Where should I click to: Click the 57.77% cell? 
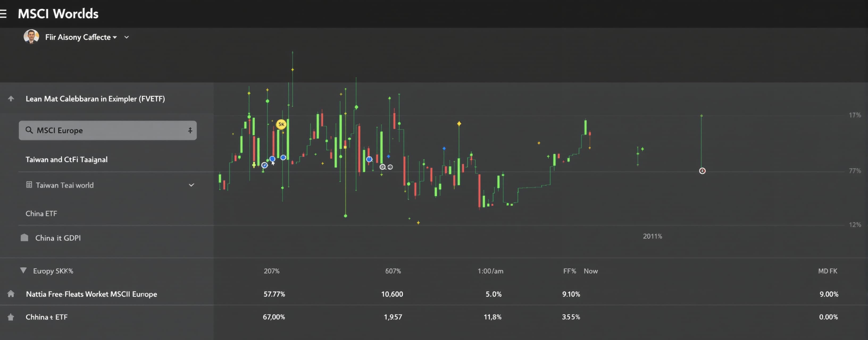(x=274, y=294)
